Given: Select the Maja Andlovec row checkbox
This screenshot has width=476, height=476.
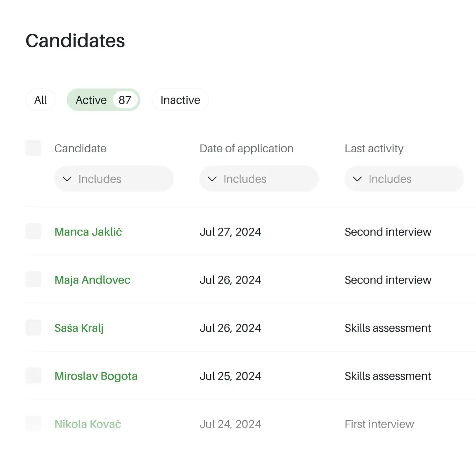Looking at the screenshot, I should point(33,280).
